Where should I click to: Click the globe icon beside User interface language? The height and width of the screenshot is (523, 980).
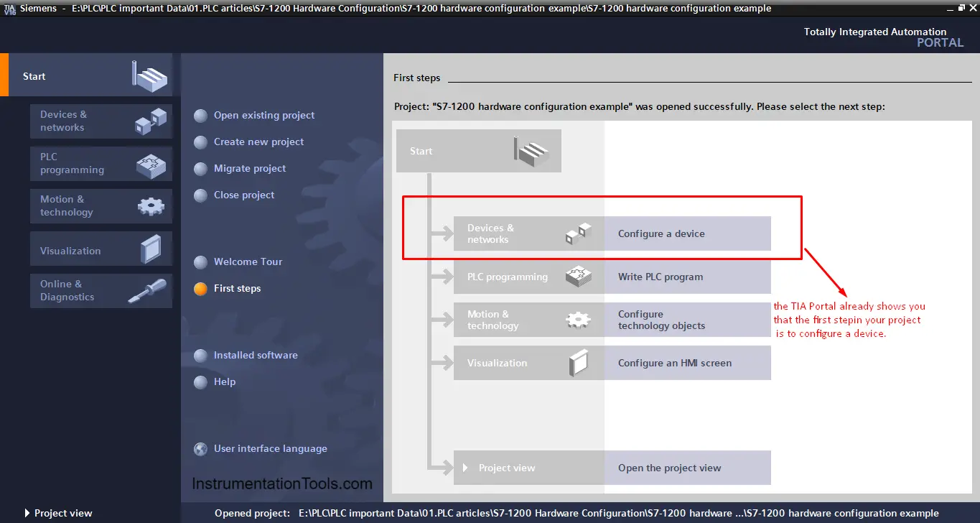pyautogui.click(x=201, y=449)
